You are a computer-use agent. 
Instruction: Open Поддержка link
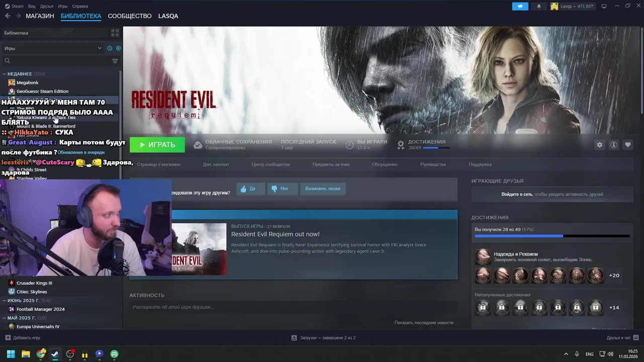(x=480, y=164)
